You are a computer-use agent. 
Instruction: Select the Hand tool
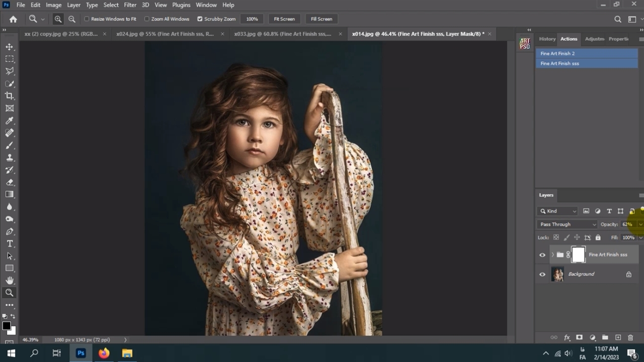[10, 280]
